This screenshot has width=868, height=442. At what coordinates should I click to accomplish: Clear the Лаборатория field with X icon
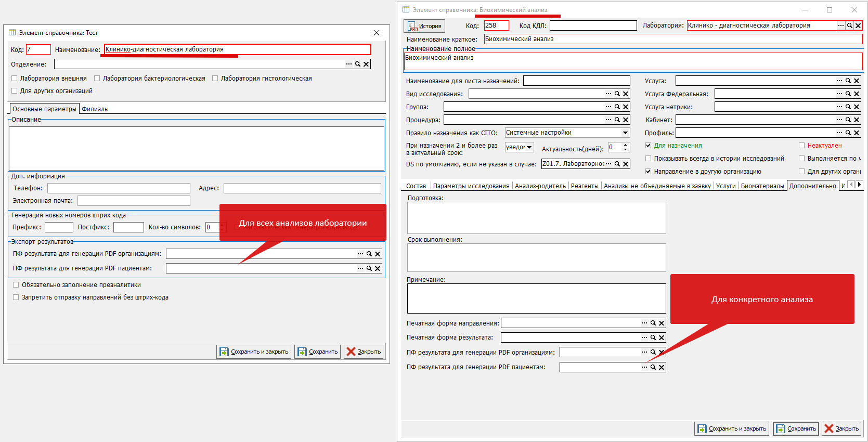point(858,25)
